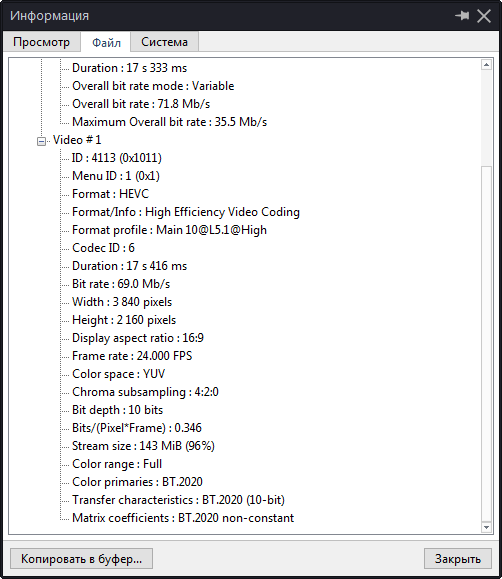Pin the Информация window
The image size is (502, 579).
pyautogui.click(x=462, y=16)
